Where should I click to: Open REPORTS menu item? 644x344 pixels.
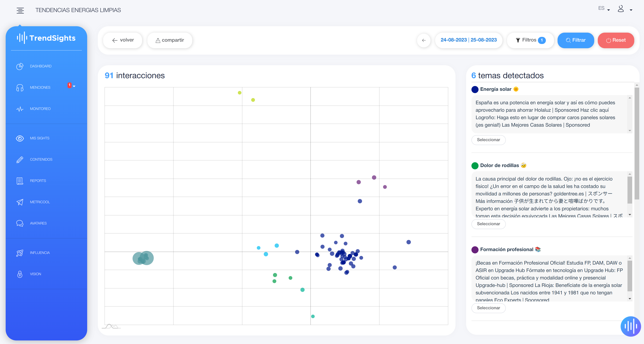38,181
